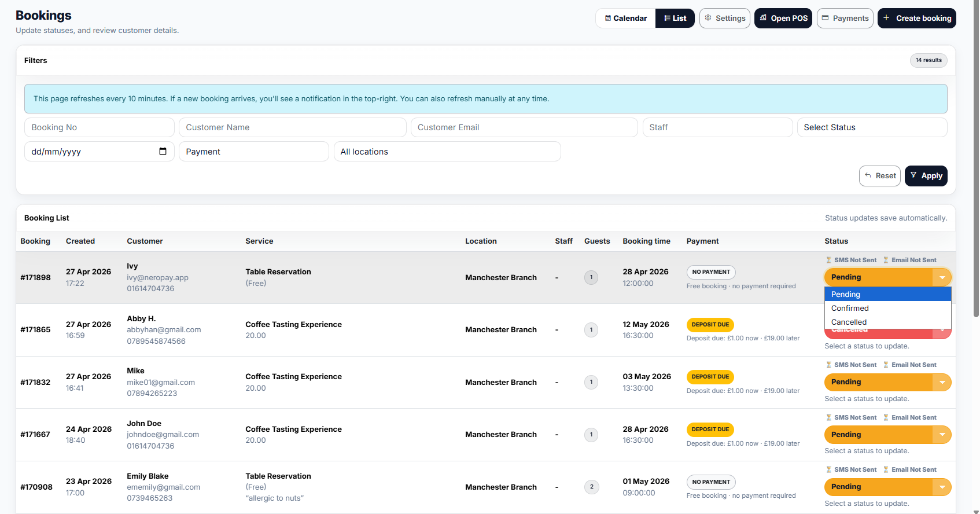980x514 pixels.
Task: Open Mike's Pending status dropdown
Action: pyautogui.click(x=887, y=382)
